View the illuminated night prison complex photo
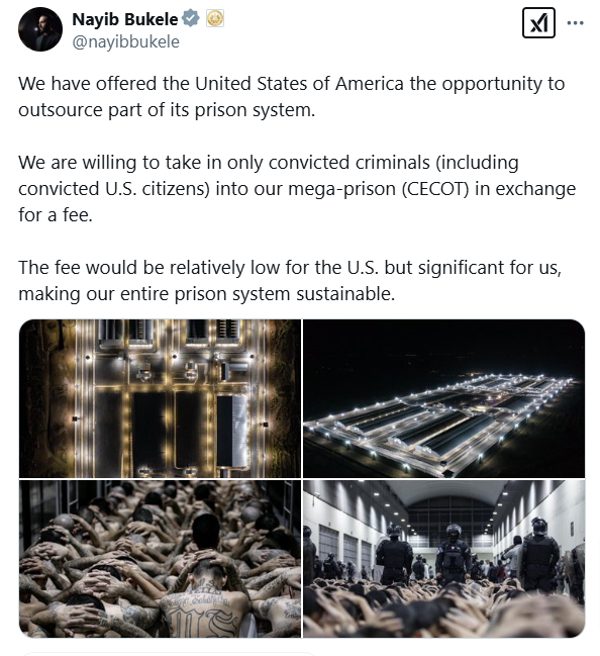This screenshot has height=656, width=600. [444, 398]
